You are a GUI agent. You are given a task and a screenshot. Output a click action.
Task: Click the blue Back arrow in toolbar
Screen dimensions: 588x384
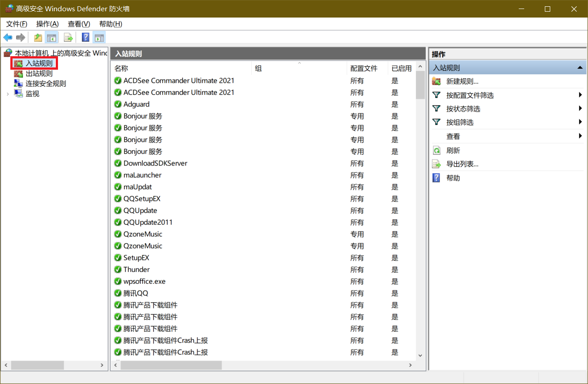8,37
